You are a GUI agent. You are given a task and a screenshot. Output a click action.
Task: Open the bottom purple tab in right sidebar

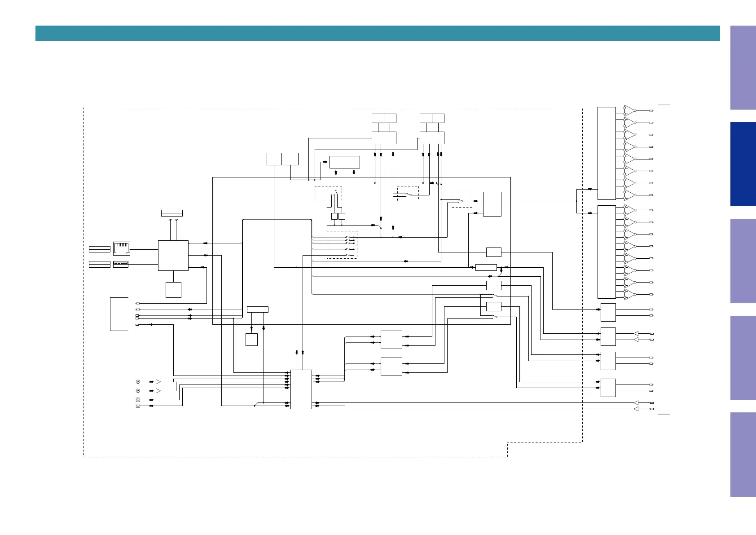[x=743, y=455]
